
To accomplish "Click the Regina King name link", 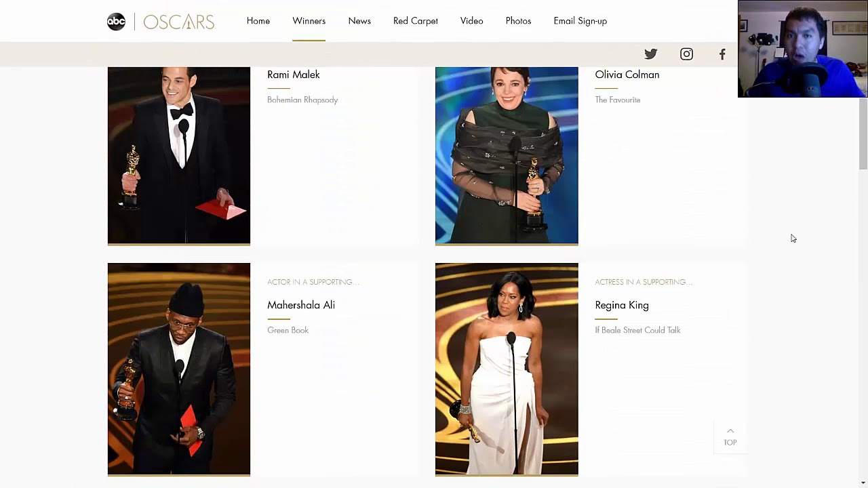I will point(622,306).
